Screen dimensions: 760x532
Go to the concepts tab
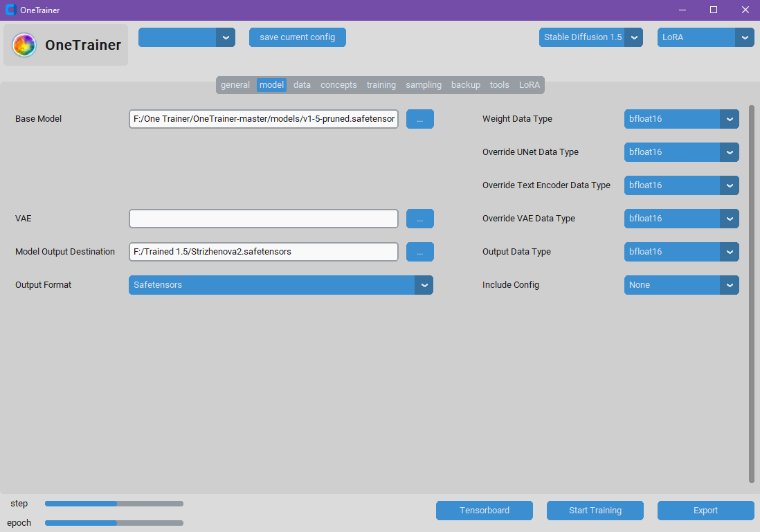[x=338, y=85]
